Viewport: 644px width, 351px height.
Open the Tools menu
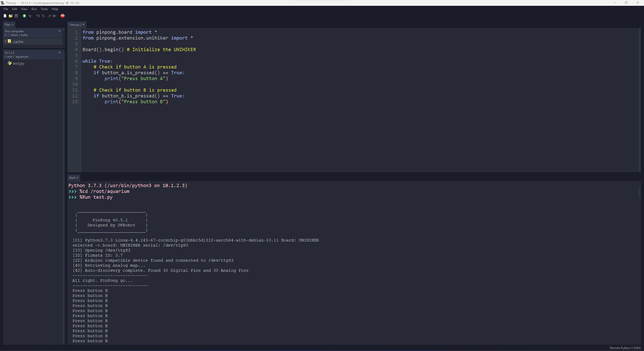44,9
